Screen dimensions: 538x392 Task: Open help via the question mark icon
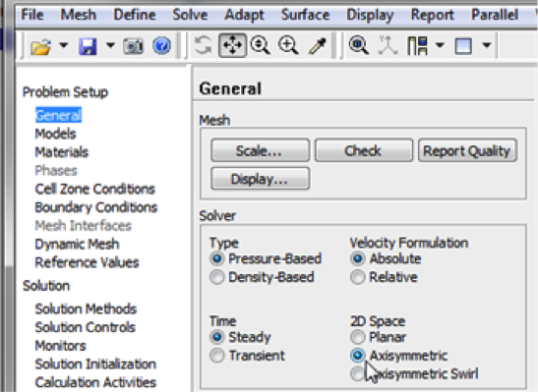click(161, 45)
